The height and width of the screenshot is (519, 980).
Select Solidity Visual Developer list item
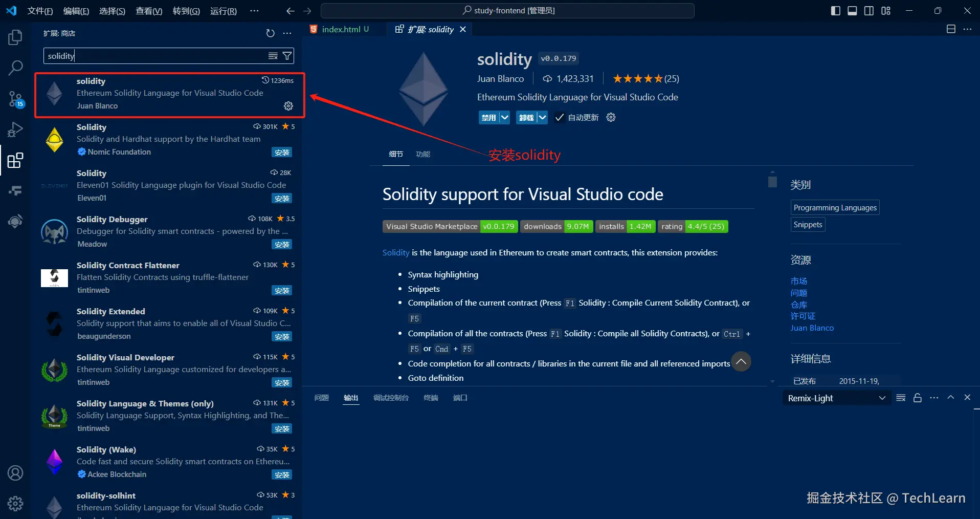click(166, 370)
